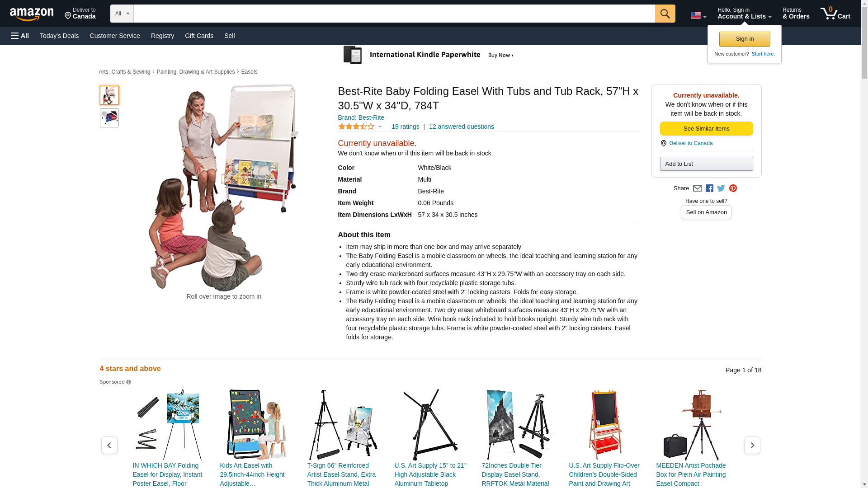Screen dimensions: 868x488
Task: Share the product on Pinterest
Action: (x=733, y=188)
